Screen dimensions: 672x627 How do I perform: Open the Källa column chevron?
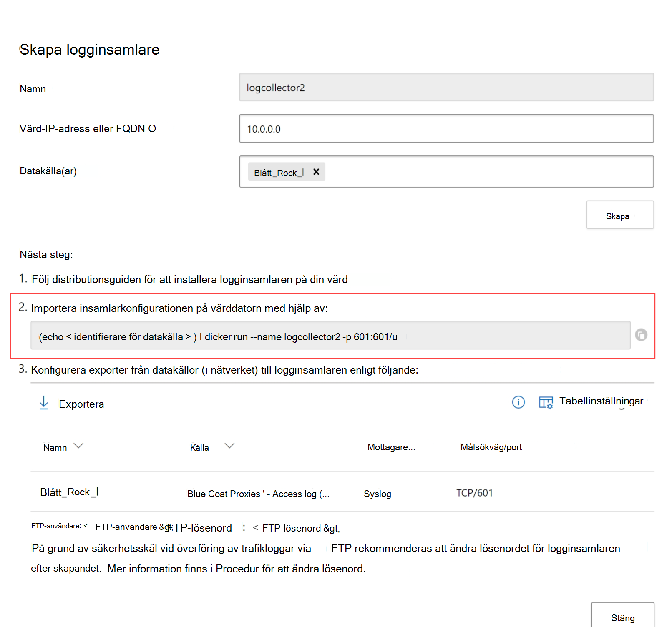229,446
